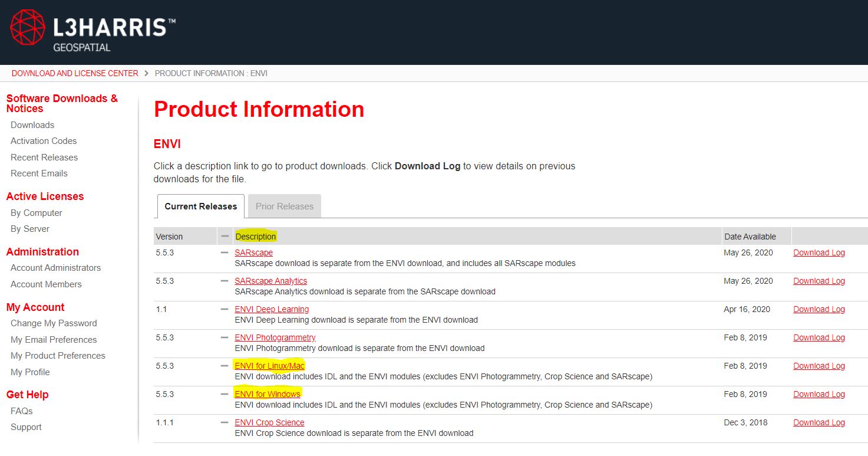
Task: Go to Download and License Center breadcrumb
Action: point(75,73)
